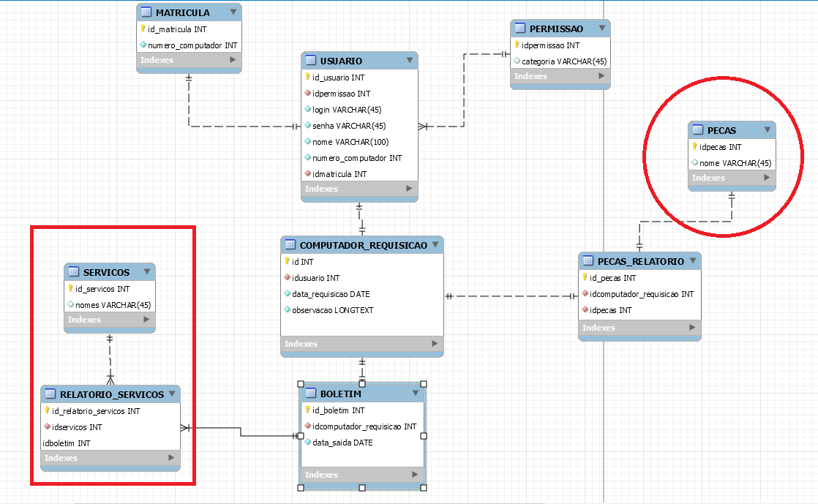Select the PERMISSAO table header icon
This screenshot has width=818, height=504.
520,29
